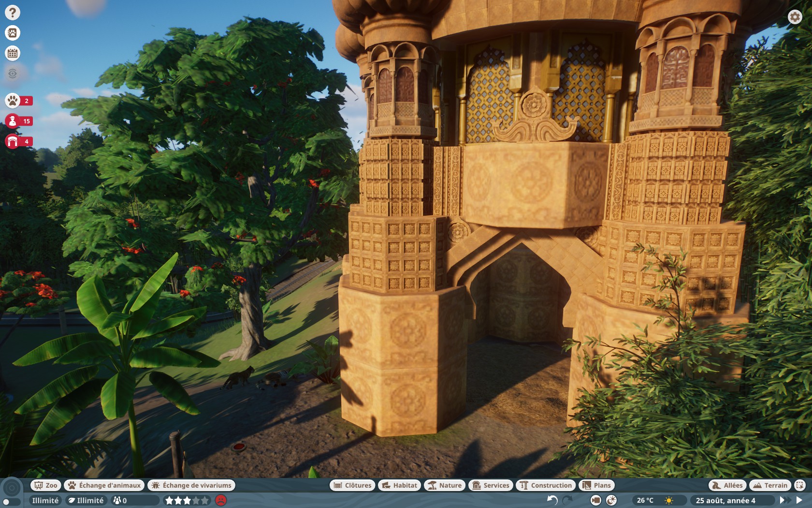The height and width of the screenshot is (508, 812).
Task: Open the Clôtures build menu
Action: point(352,485)
